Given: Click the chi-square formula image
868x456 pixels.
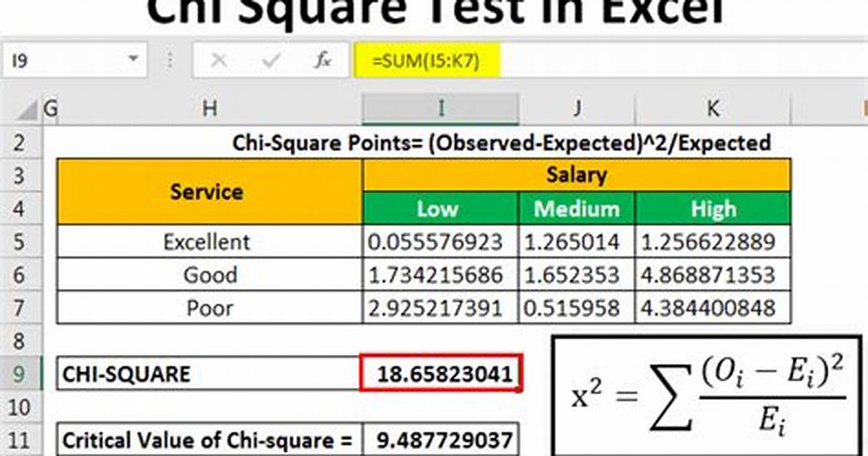Looking at the screenshot, I should [x=708, y=396].
